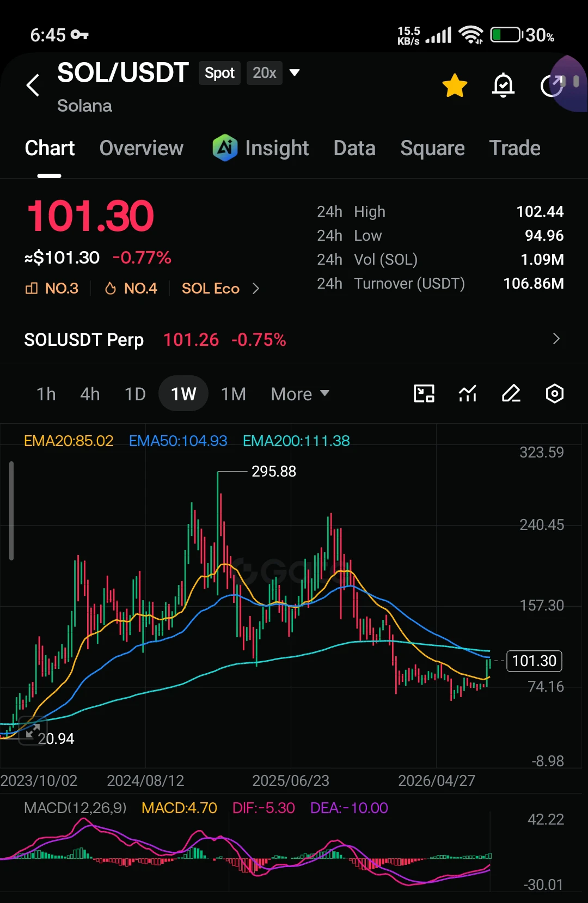Tap the Spot tag

click(219, 73)
